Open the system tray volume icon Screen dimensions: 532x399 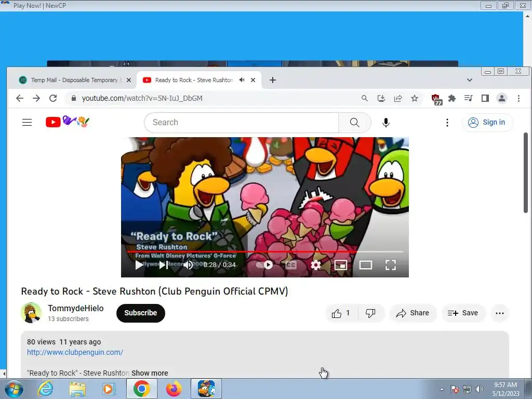coord(480,389)
